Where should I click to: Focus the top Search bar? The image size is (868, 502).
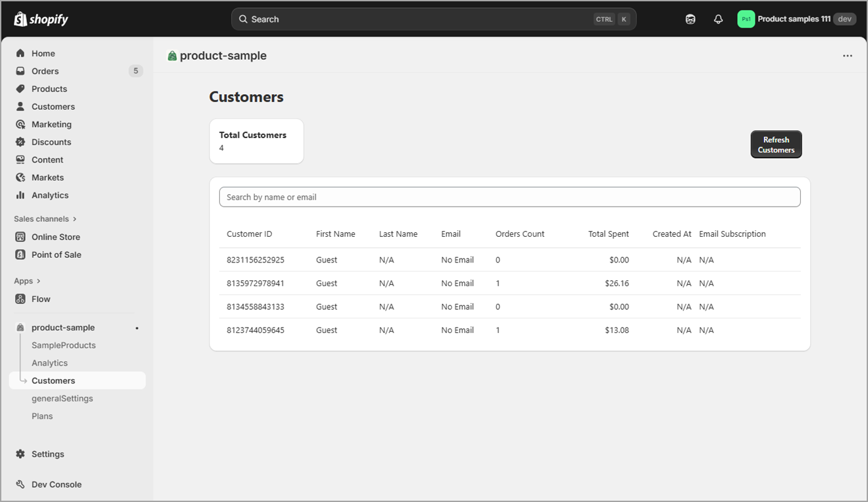point(433,19)
